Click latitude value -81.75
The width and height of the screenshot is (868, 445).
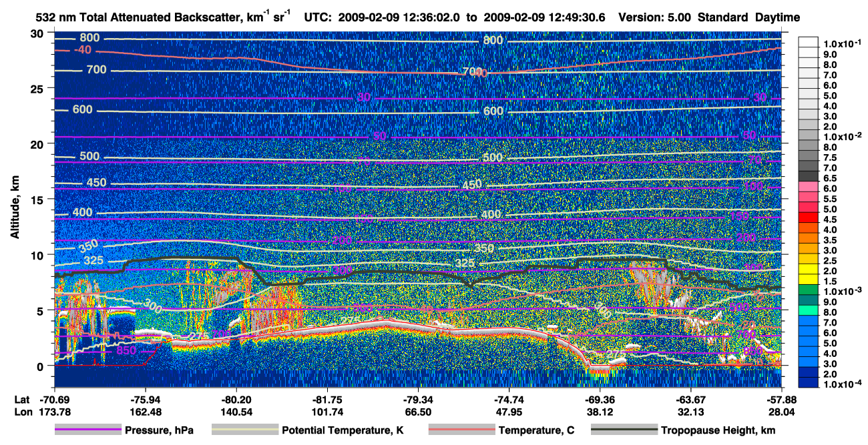(x=327, y=401)
